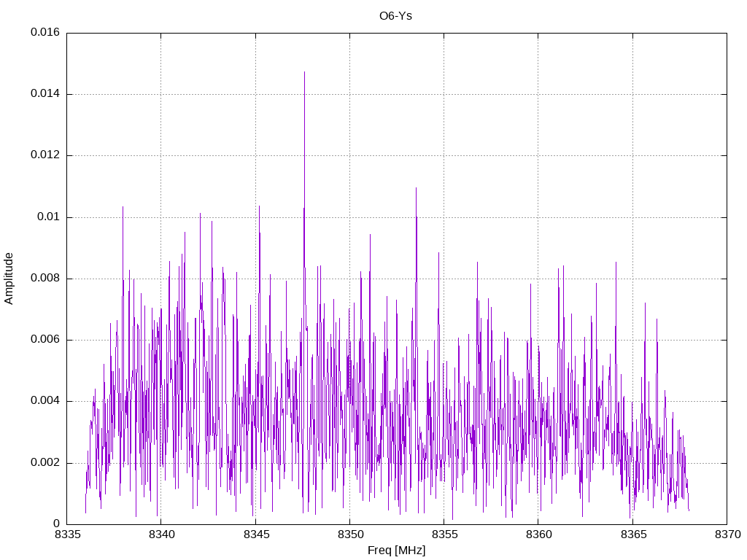The width and height of the screenshot is (747, 560).
Task: Click the plot title O6-Ys
Action: (396, 15)
